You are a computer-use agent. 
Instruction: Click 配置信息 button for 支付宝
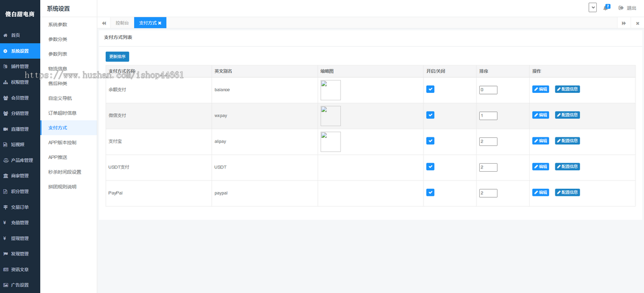567,141
